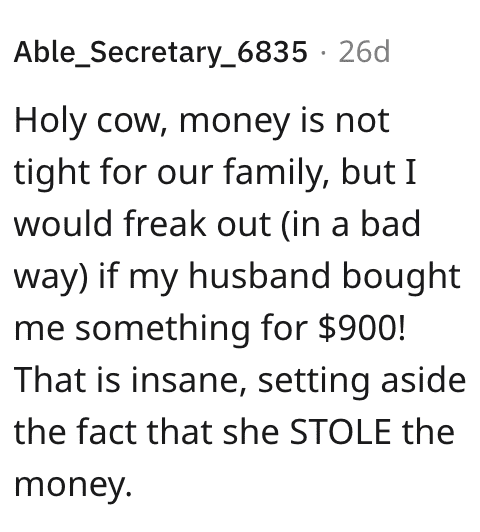Click the word husband in the comment

259,276
